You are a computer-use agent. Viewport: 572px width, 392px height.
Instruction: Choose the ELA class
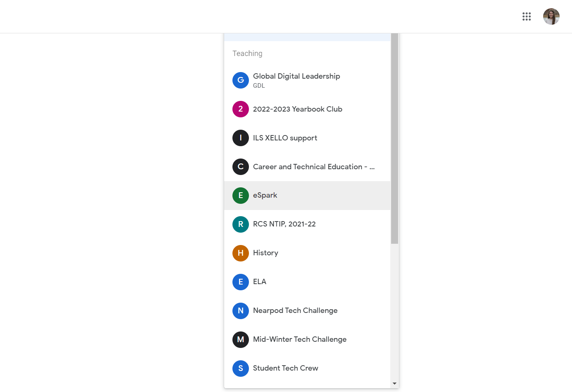[x=307, y=282]
